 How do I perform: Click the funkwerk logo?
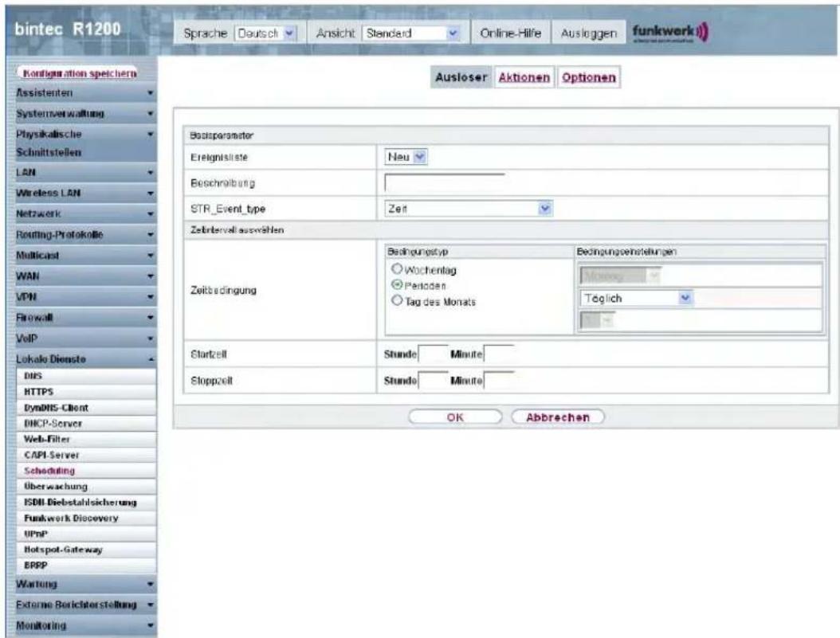click(670, 33)
